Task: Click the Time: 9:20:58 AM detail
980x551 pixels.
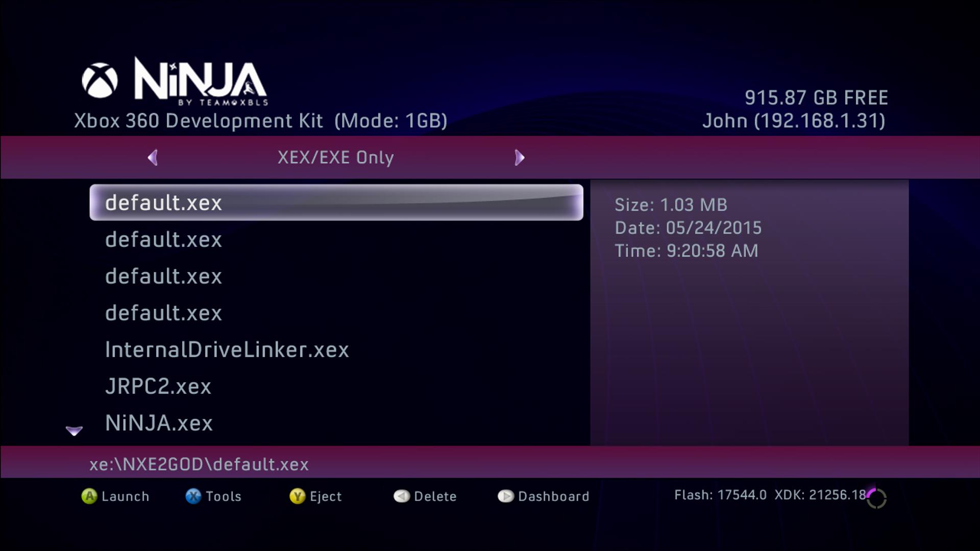Action: pos(687,251)
